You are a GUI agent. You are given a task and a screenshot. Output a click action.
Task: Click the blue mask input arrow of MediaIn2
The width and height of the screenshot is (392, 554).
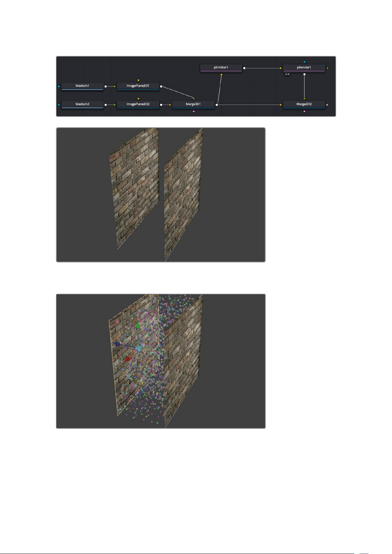click(59, 105)
